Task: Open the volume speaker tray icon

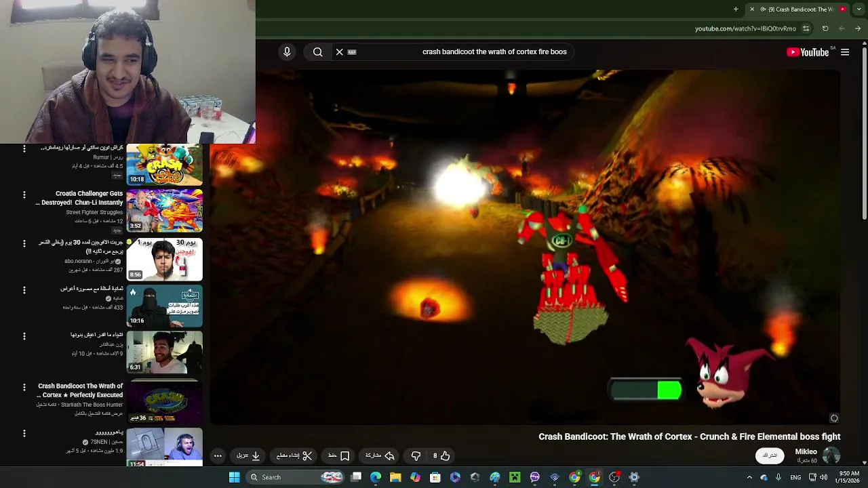Action: coord(823,477)
